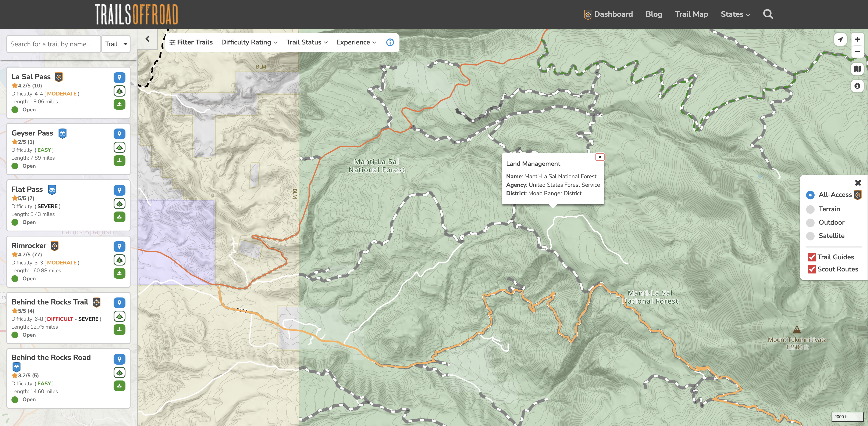
Task: Click the Geyser Pass location pin icon
Action: [119, 134]
